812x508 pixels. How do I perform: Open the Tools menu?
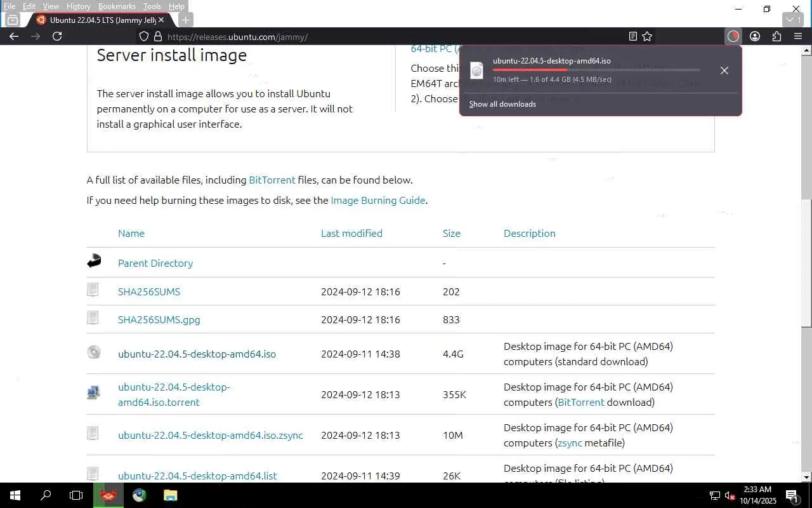(152, 6)
